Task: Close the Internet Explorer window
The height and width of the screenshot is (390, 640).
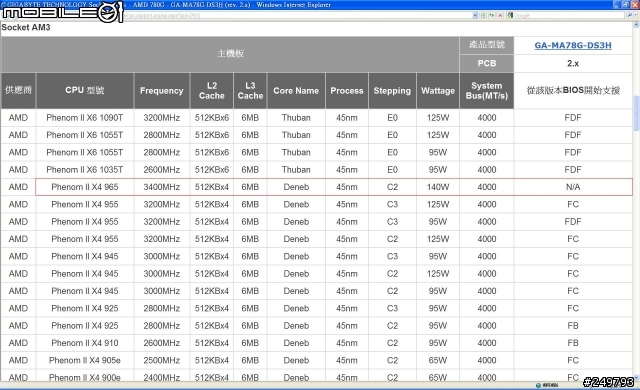Action: click(635, 5)
